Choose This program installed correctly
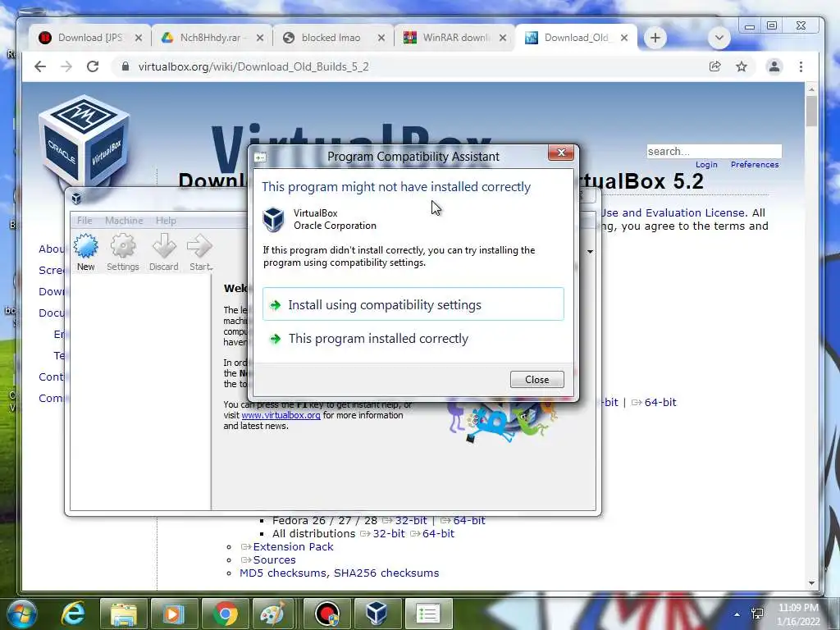The width and height of the screenshot is (840, 630). [x=413, y=339]
